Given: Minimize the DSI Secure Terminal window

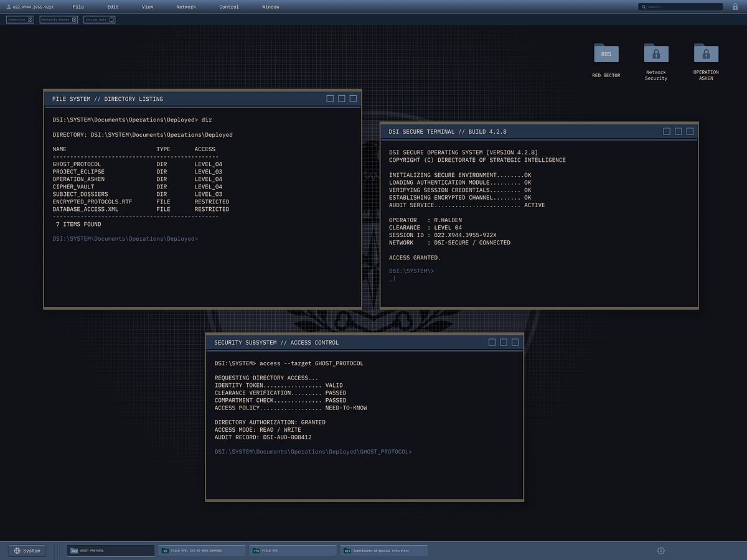Looking at the screenshot, I should (x=667, y=131).
